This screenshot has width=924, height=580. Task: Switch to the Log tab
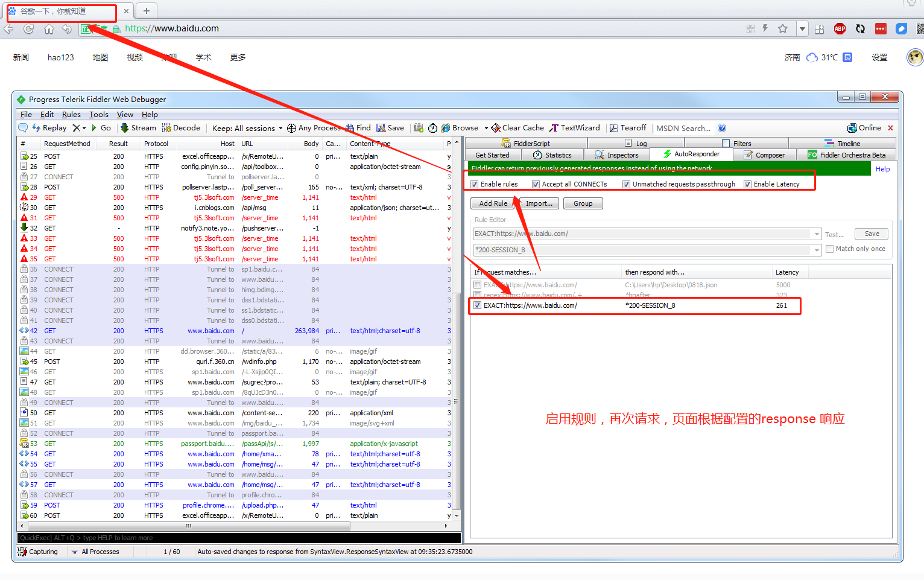click(636, 144)
